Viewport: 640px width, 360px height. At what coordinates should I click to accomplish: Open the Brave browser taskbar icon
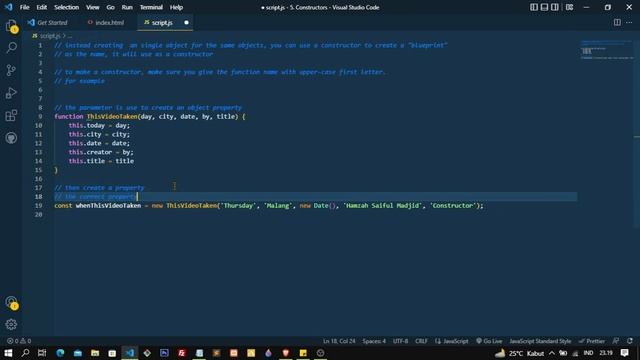[x=286, y=353]
